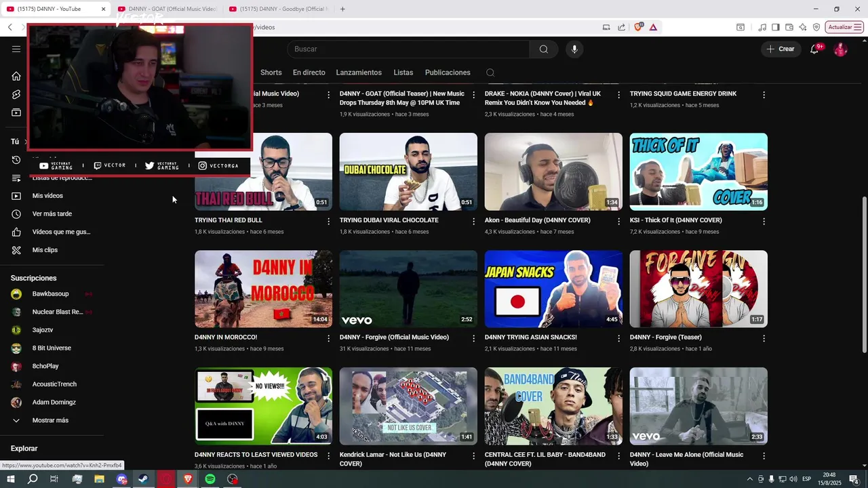Click the share page icon in address bar

coord(622,27)
